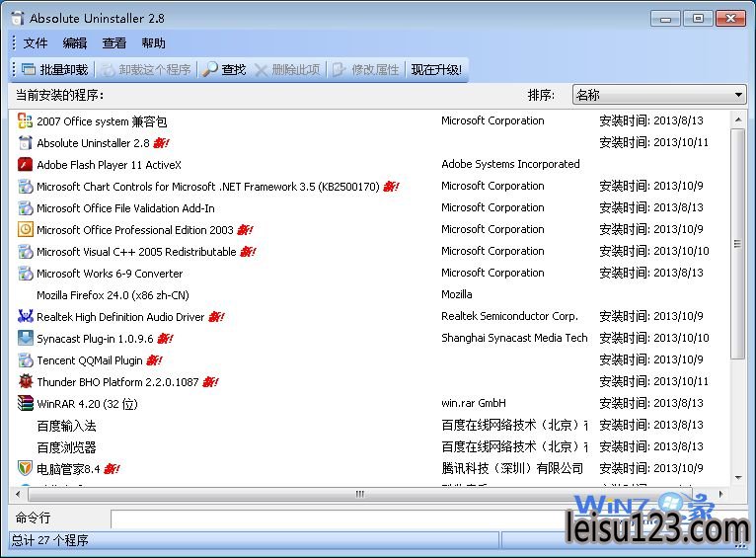756x558 pixels.
Task: Open the 查看 menu
Action: (113, 42)
